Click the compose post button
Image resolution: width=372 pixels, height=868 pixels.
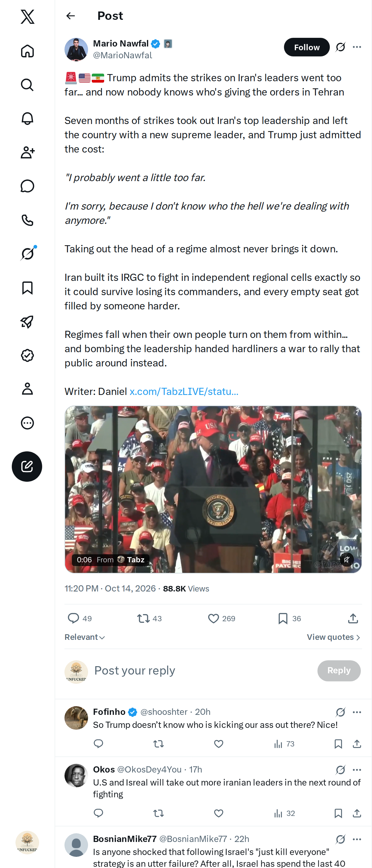(x=27, y=466)
